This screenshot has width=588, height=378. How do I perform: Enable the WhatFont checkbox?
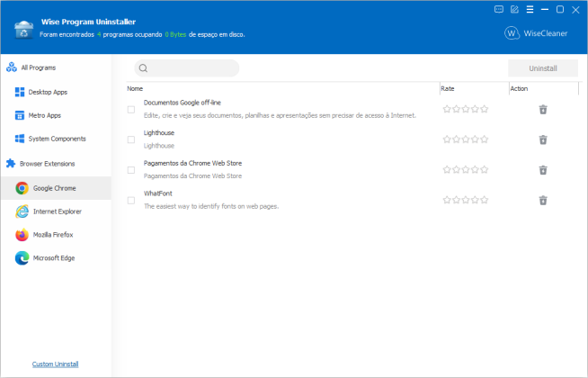(x=131, y=201)
